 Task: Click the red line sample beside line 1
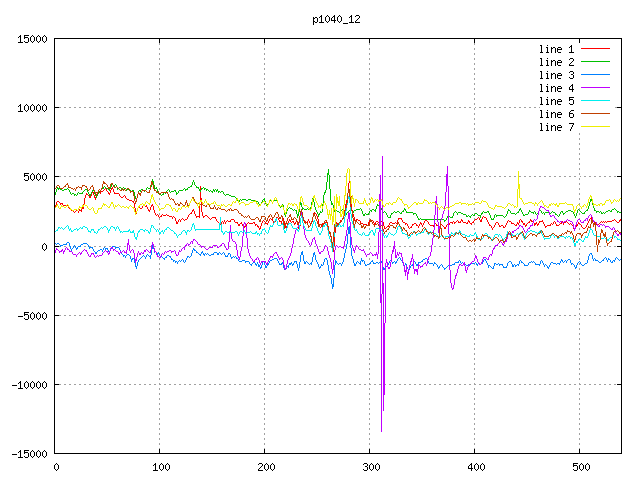pos(596,49)
